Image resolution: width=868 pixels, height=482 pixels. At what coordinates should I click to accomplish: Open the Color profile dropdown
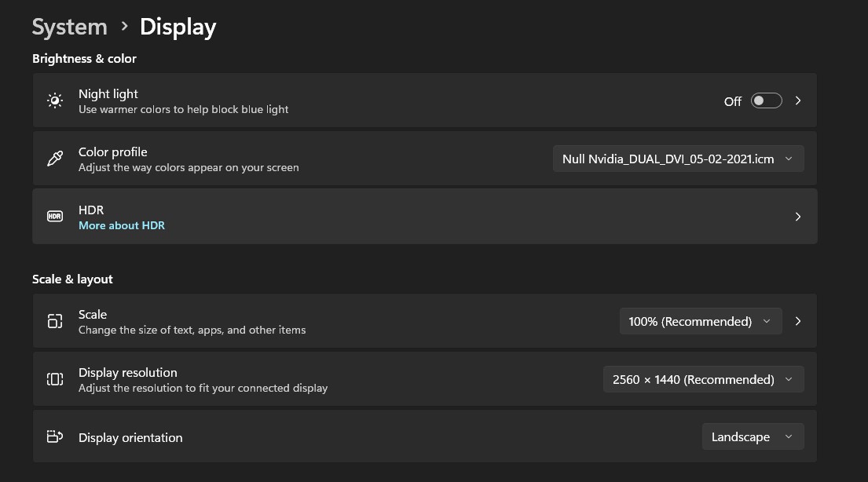pyautogui.click(x=678, y=159)
